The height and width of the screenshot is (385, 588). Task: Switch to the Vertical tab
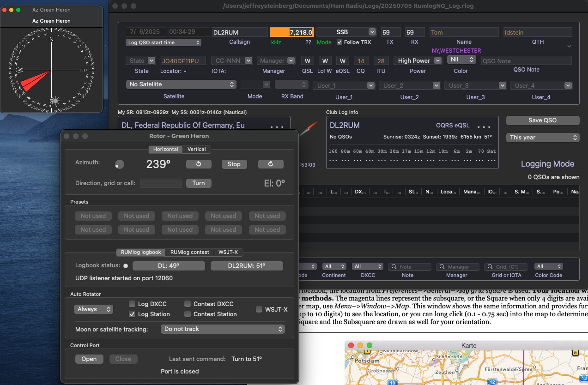pos(197,149)
